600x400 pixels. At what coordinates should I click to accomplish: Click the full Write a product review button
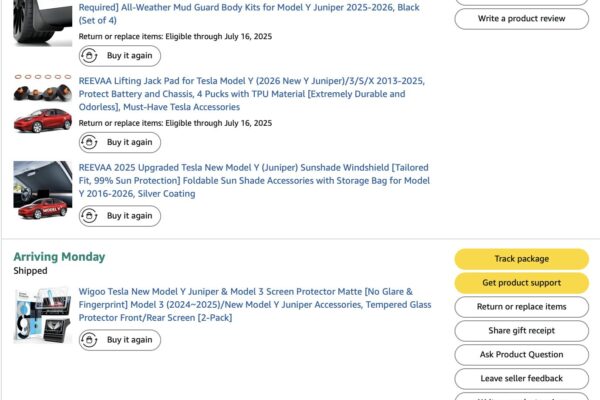[521, 18]
